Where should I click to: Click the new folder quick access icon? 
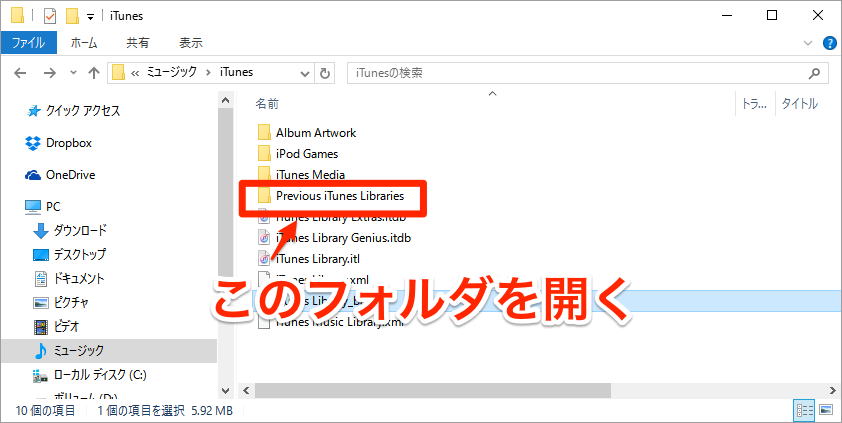(x=72, y=16)
